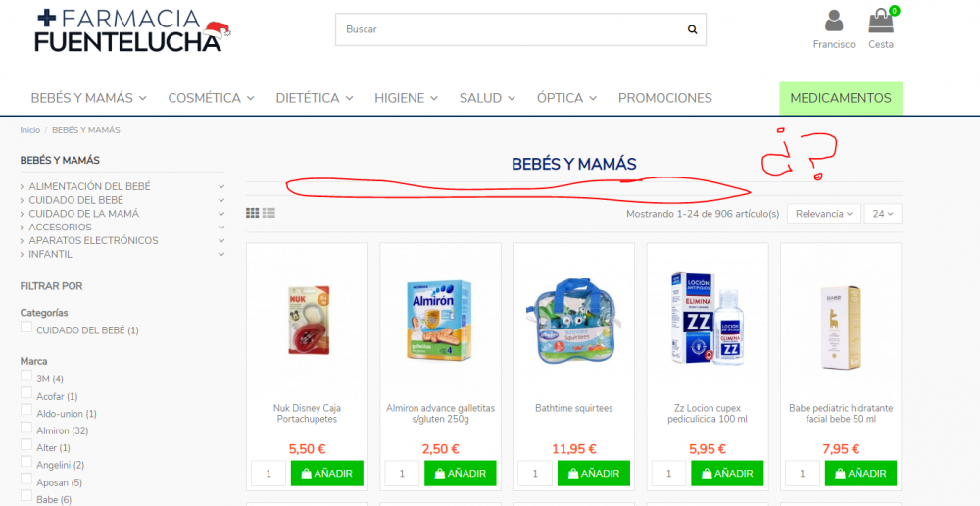
Task: Open the Francisco user account icon
Action: point(834,22)
